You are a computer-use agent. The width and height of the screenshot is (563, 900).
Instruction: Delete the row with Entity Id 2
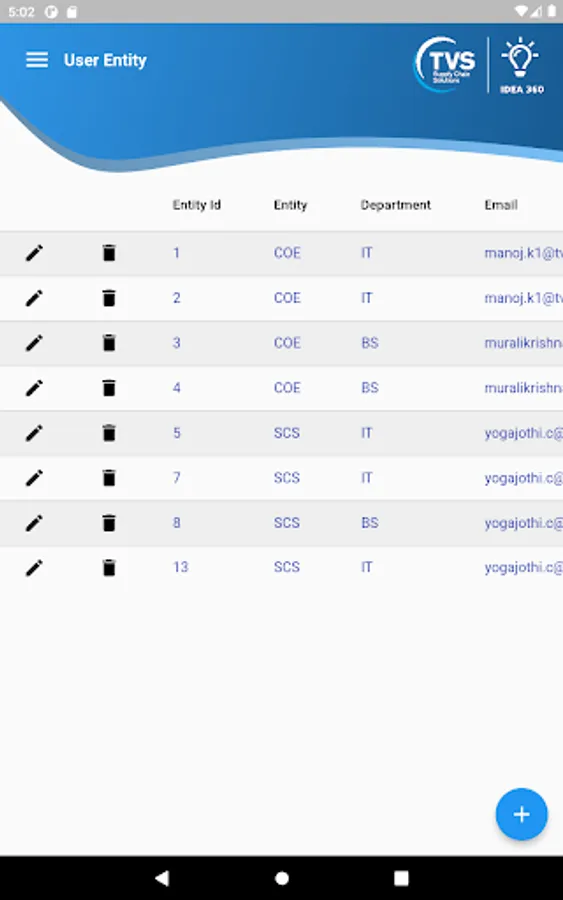coord(109,298)
